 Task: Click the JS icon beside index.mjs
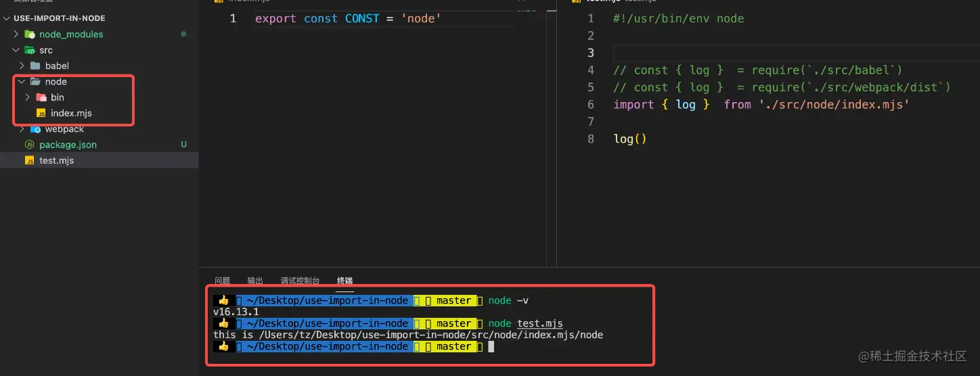point(41,113)
